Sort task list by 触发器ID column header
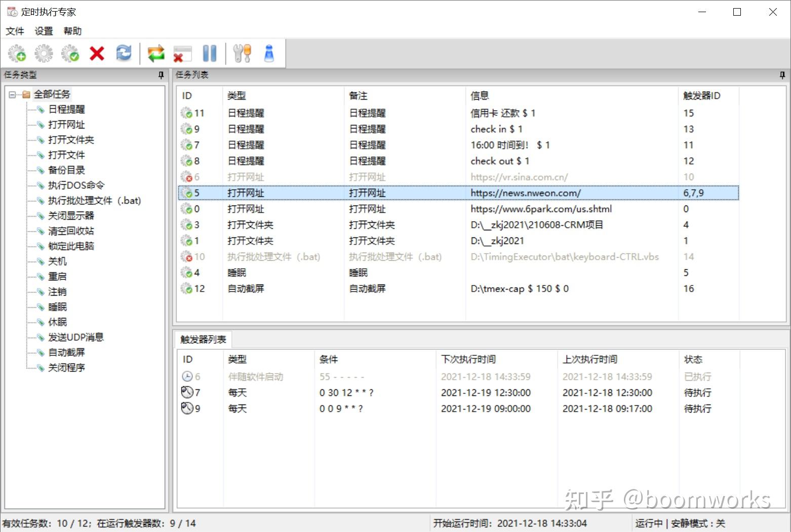Screen dimensions: 791x532 (708, 96)
